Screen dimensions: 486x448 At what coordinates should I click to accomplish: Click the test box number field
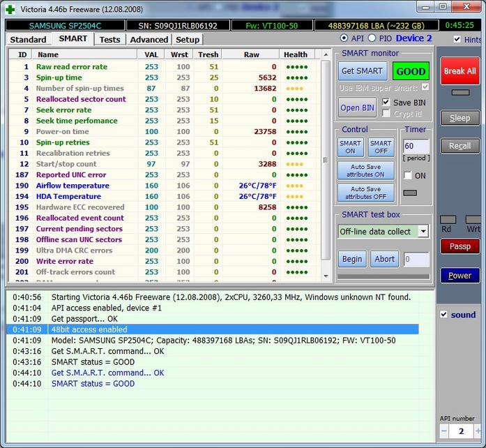[416, 259]
